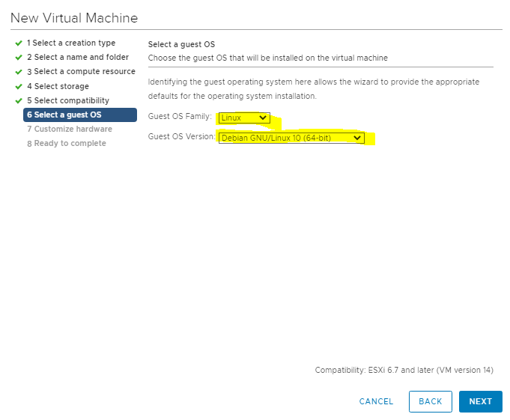The image size is (510, 420).
Task: Click the Guest OS Family label
Action: [x=180, y=118]
